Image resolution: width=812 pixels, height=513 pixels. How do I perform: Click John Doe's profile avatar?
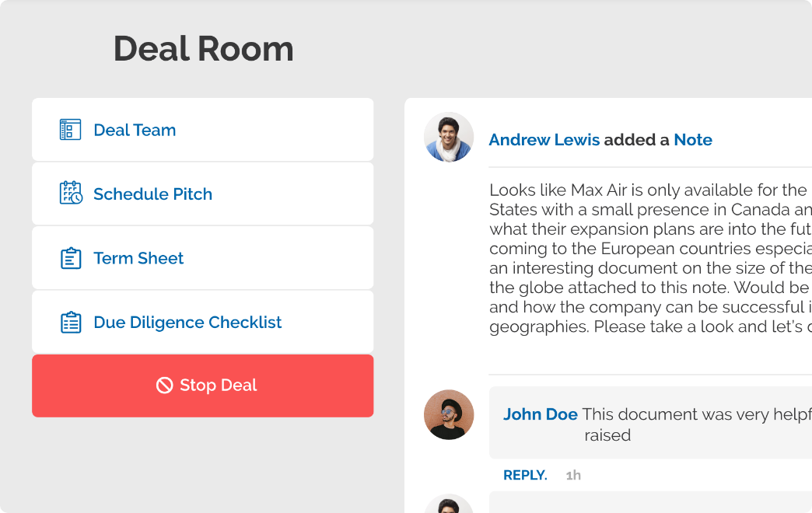(449, 414)
